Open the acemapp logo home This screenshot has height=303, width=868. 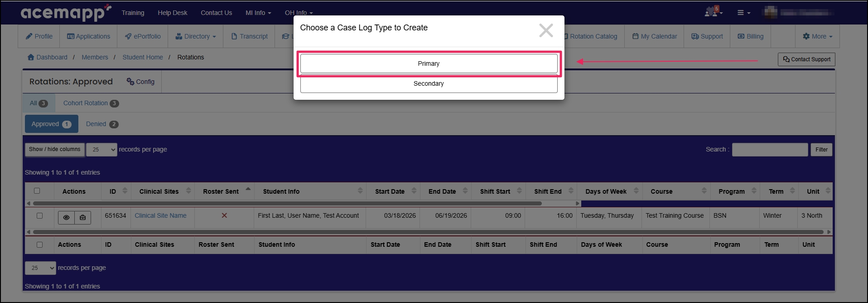tap(66, 13)
